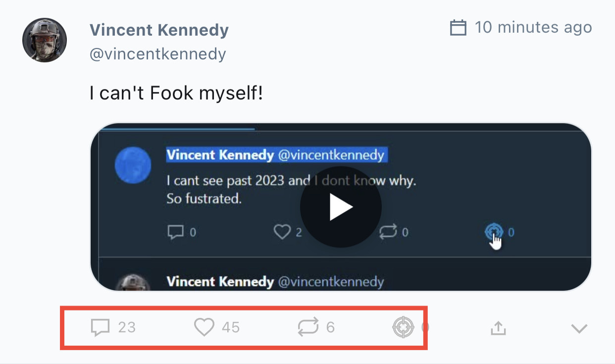
Task: Open Vincent Kennedy's profile via the bold gray name
Action: [159, 30]
